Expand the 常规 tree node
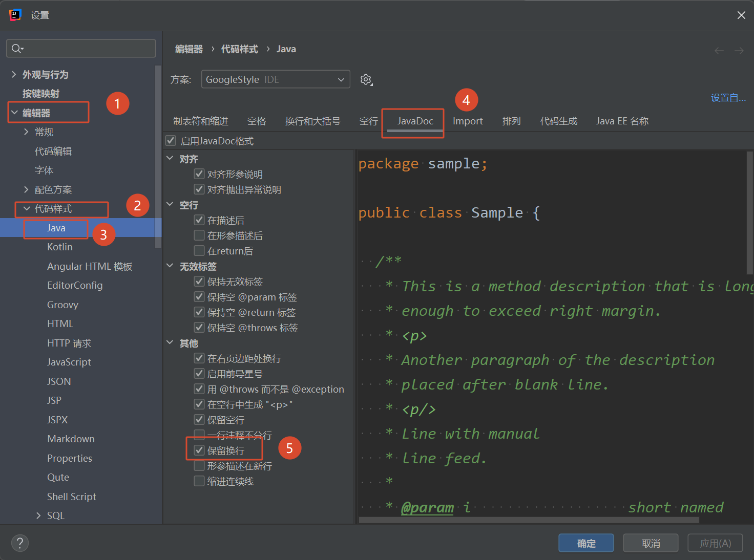Viewport: 754px width, 560px height. click(x=26, y=132)
